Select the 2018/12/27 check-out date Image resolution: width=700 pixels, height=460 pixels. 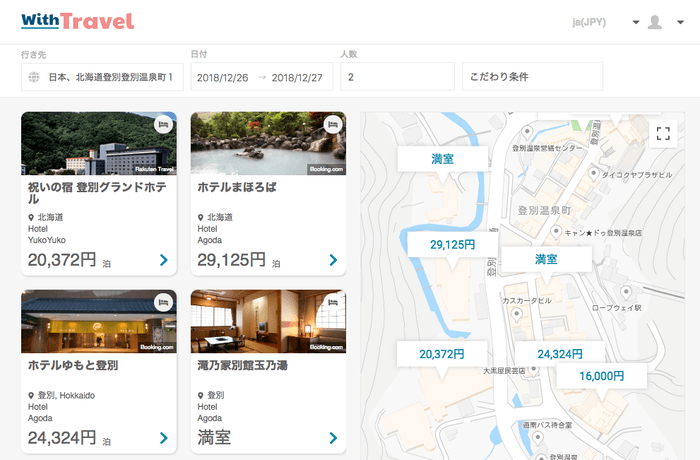tap(296, 77)
